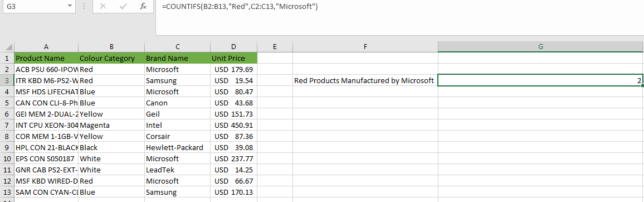Select column A header
Image resolution: width=644 pixels, height=202 pixels.
click(x=46, y=47)
